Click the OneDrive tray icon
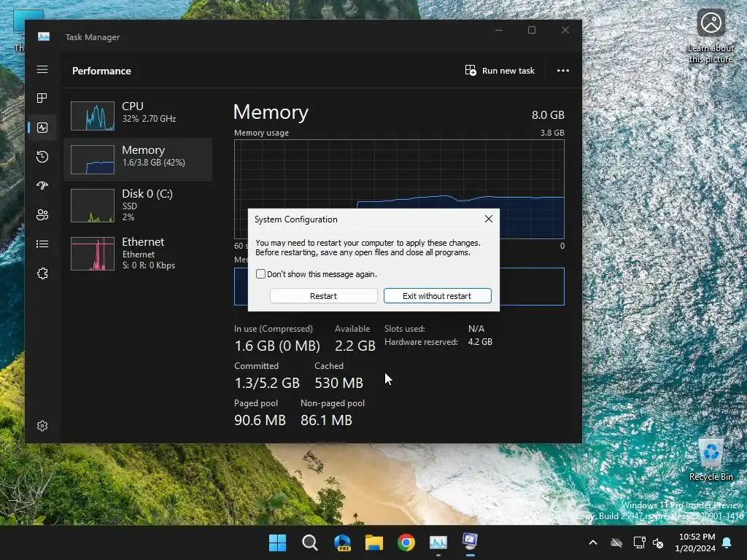The height and width of the screenshot is (560, 747). pos(616,542)
